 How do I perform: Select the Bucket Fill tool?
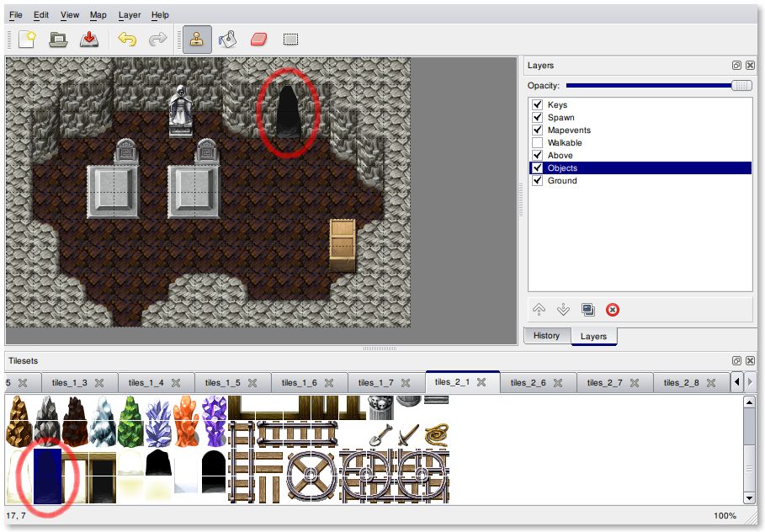[x=227, y=39]
